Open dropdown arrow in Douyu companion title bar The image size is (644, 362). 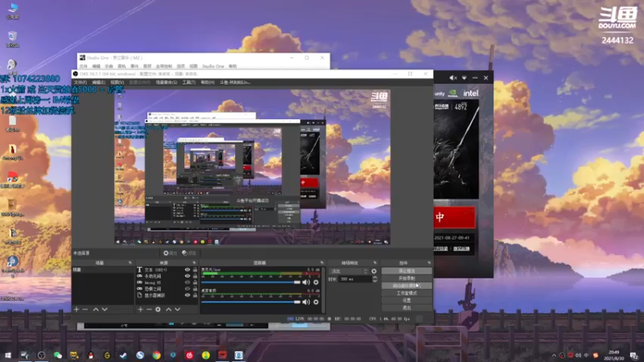tap(464, 77)
